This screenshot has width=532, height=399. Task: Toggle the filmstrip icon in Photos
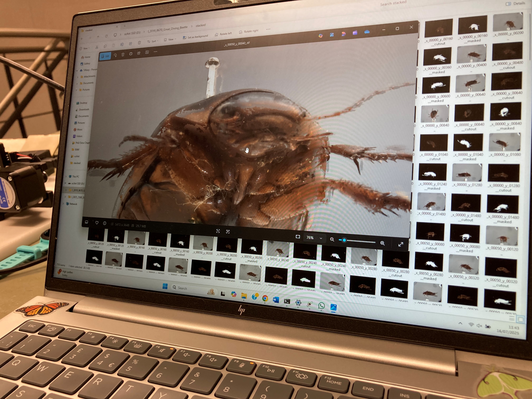click(x=87, y=222)
